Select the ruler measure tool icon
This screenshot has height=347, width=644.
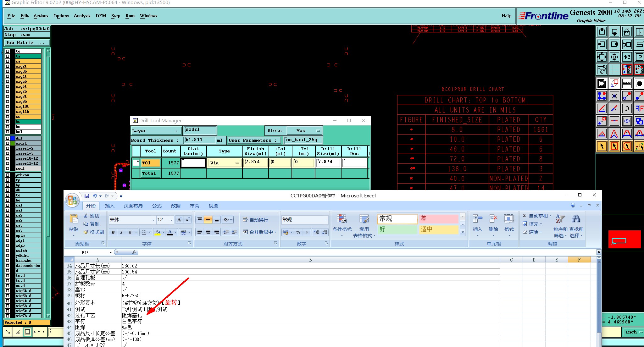coord(627,83)
